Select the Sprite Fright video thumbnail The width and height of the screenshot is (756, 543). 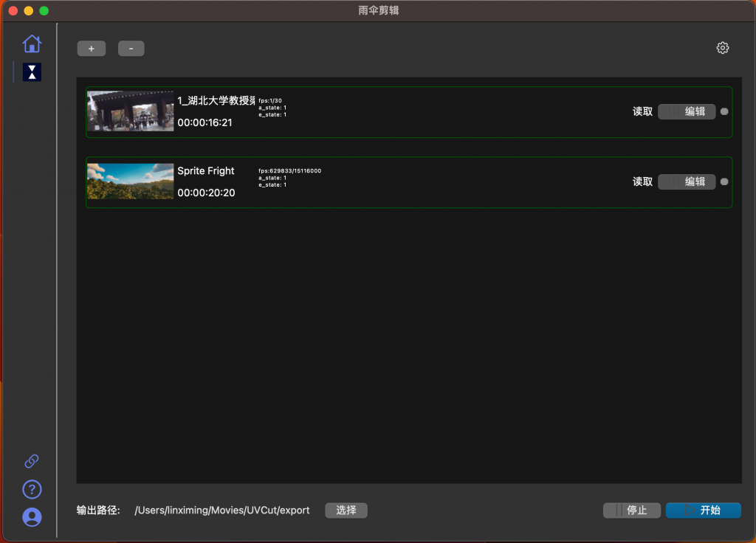coord(130,181)
